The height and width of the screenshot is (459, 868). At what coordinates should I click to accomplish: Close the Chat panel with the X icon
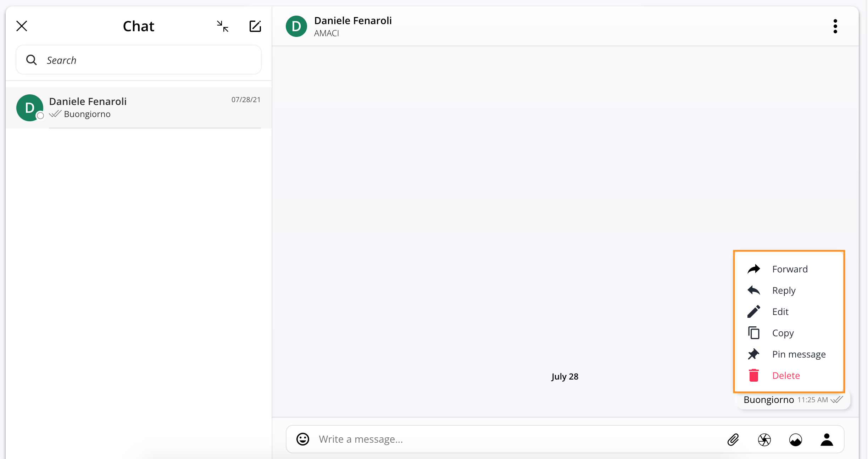tap(22, 26)
